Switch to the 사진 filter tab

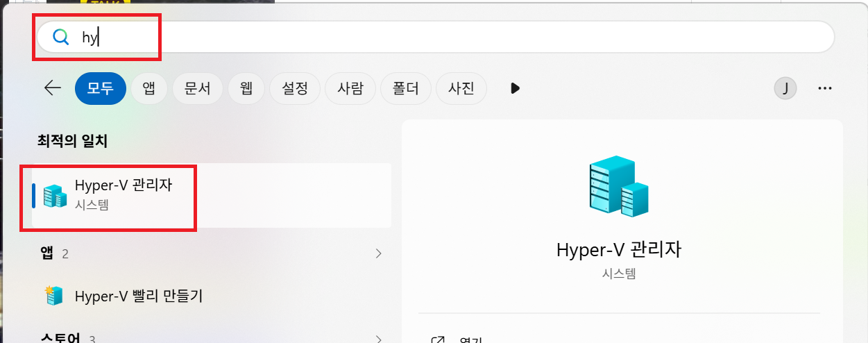click(461, 88)
